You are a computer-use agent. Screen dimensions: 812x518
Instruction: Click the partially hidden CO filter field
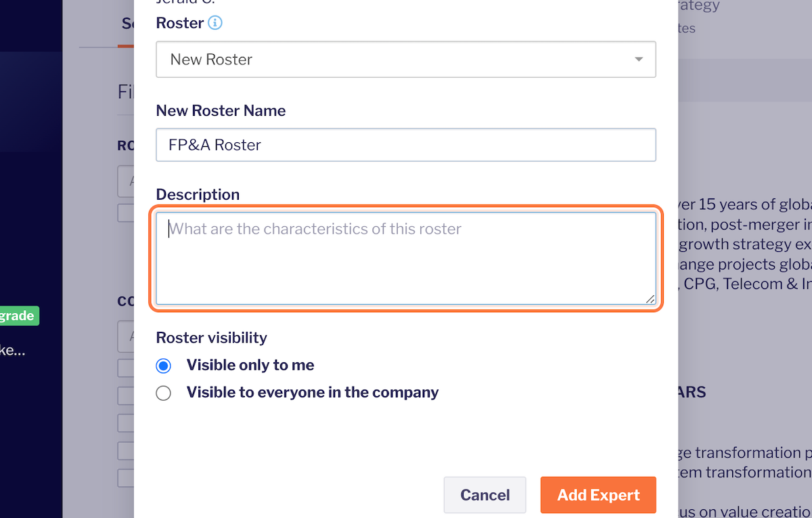(126, 337)
